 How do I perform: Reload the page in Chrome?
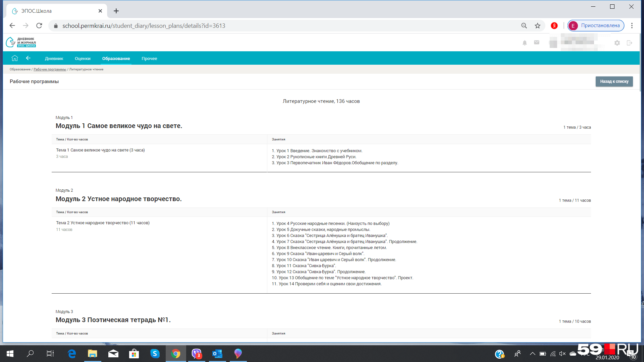pos(39,26)
